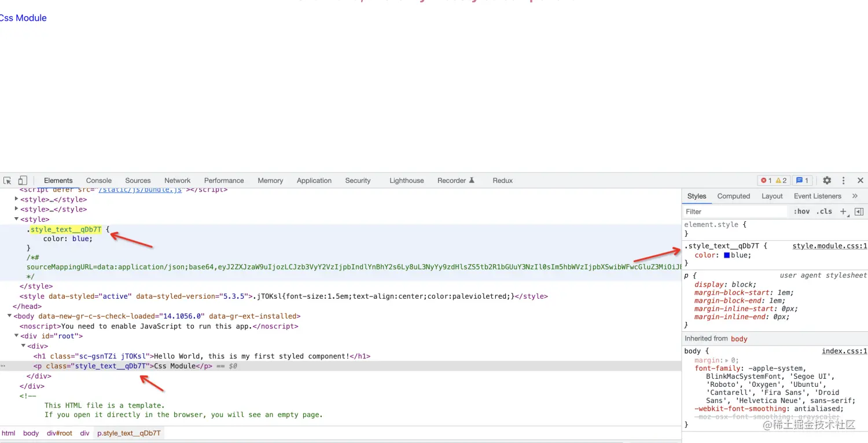Open the DevTools three-dot menu
The width and height of the screenshot is (868, 443).
pyautogui.click(x=844, y=181)
